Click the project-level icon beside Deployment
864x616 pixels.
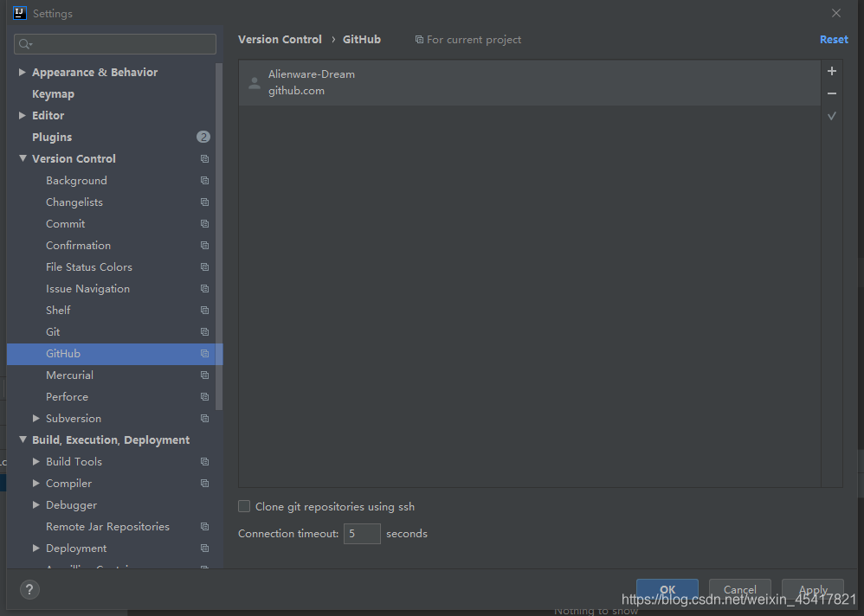click(204, 549)
